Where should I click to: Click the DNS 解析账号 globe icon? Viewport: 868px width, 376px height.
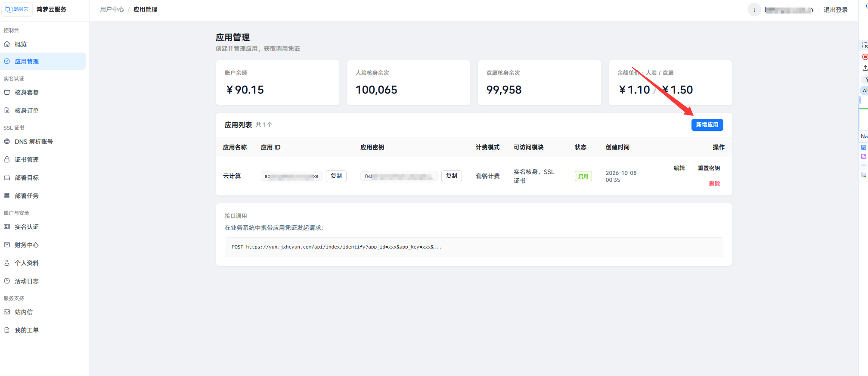coord(7,141)
